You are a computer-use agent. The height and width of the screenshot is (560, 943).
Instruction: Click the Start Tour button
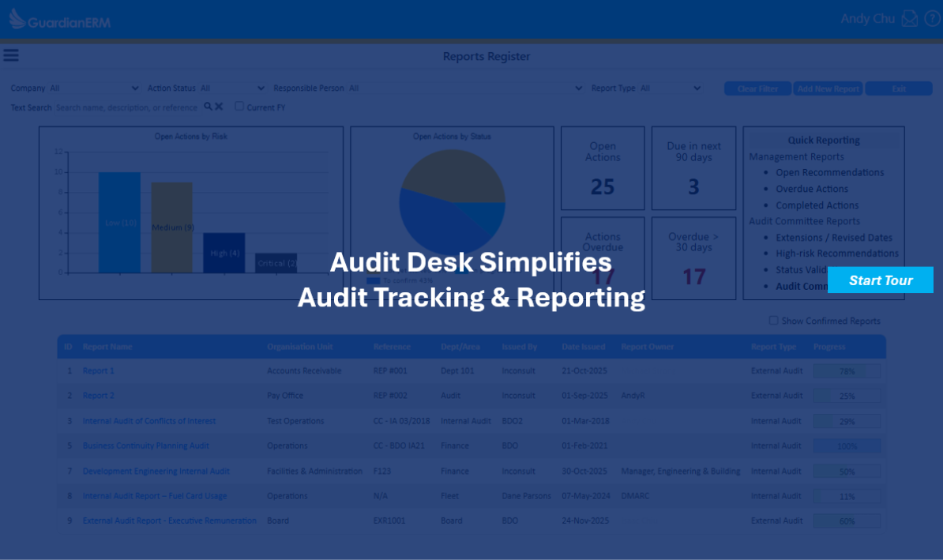[x=880, y=280]
